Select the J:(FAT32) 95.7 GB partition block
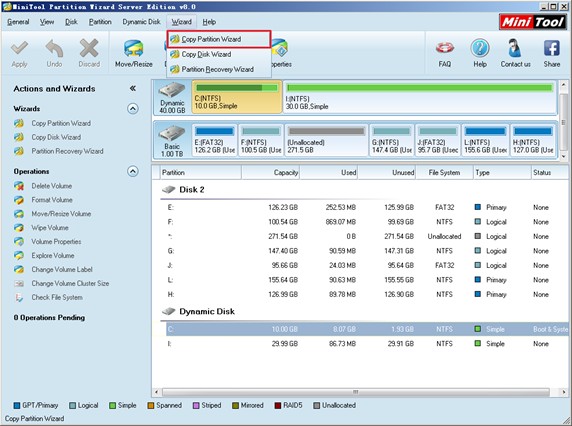 438,140
